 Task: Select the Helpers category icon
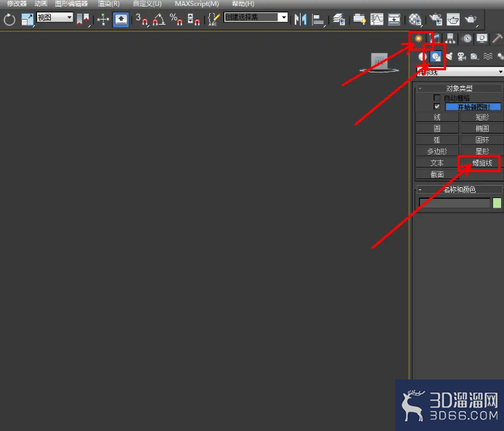(x=475, y=57)
